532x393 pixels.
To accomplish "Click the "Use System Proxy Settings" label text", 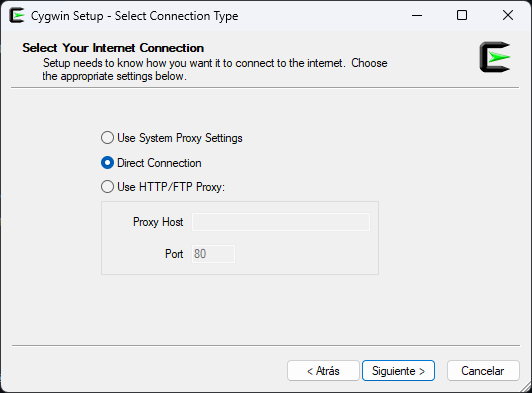I will click(180, 138).
